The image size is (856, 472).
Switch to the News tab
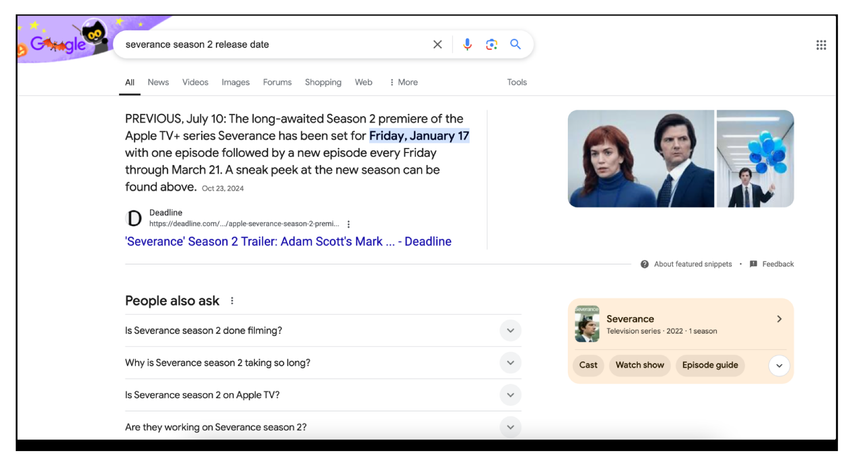coord(158,82)
